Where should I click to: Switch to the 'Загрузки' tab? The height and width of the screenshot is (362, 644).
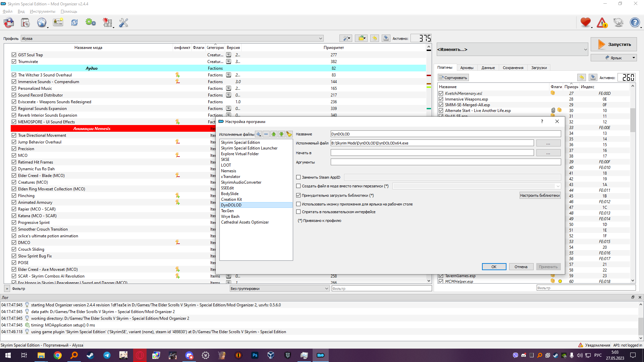(x=539, y=68)
